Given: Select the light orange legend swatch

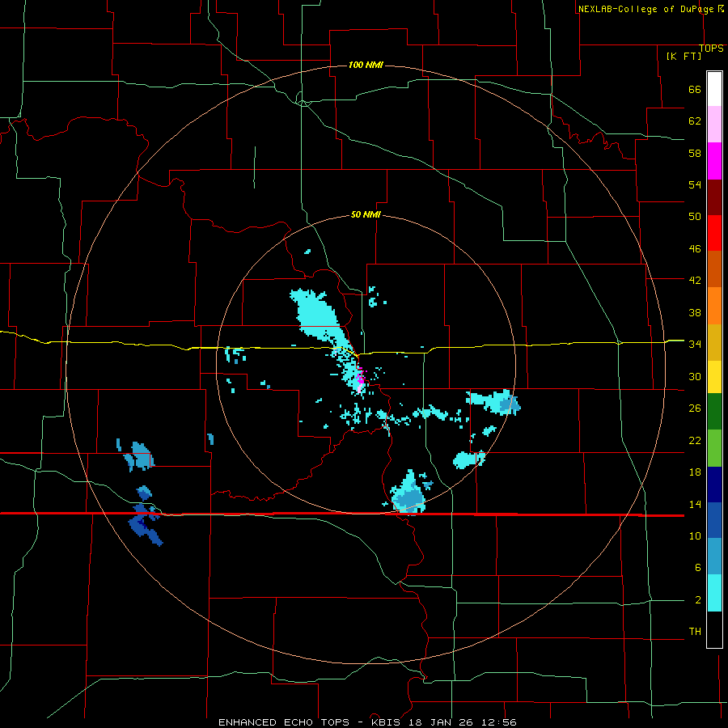Looking at the screenshot, I should (x=714, y=306).
